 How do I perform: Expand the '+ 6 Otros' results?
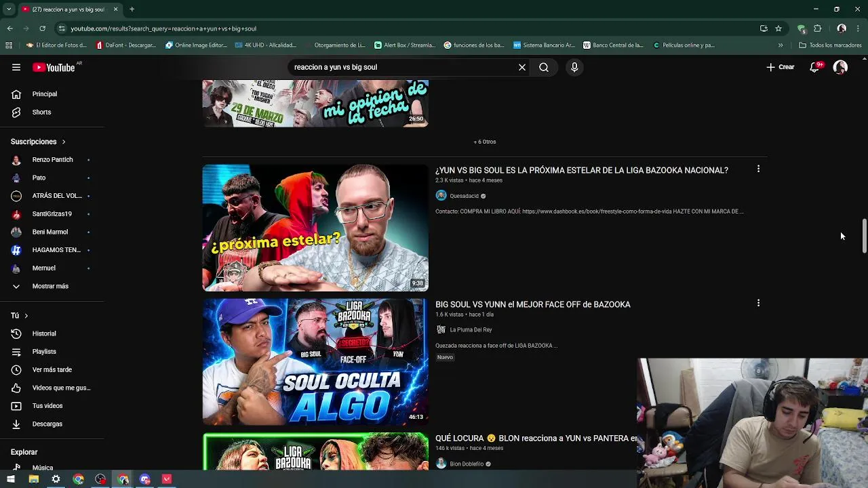click(485, 142)
